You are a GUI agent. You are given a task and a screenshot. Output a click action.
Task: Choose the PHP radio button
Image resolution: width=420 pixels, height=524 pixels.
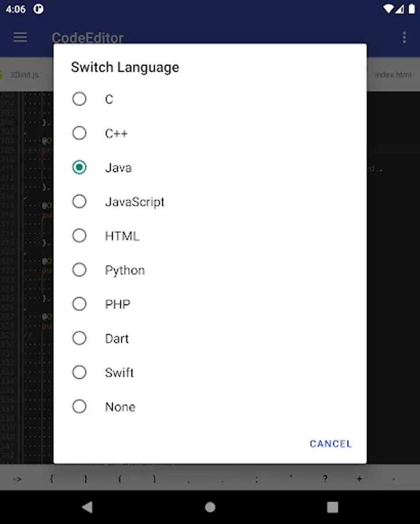79,304
